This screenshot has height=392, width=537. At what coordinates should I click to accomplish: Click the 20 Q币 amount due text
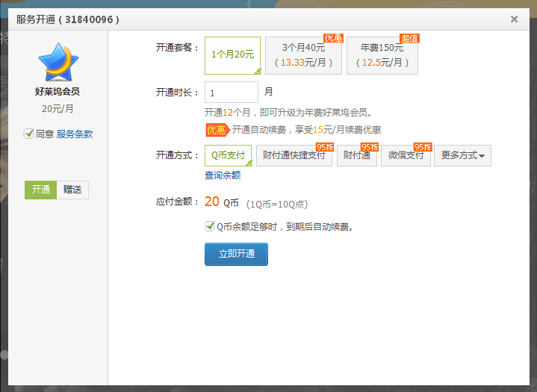tap(222, 202)
